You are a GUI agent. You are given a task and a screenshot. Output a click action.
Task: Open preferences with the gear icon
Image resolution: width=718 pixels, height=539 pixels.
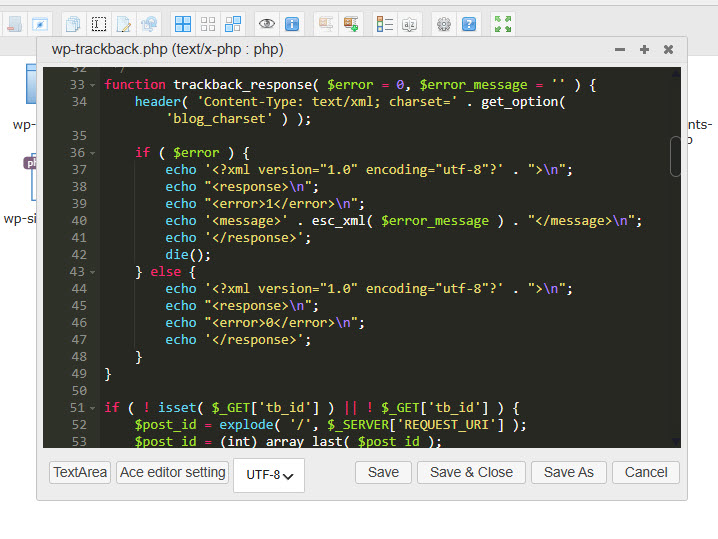pos(444,24)
